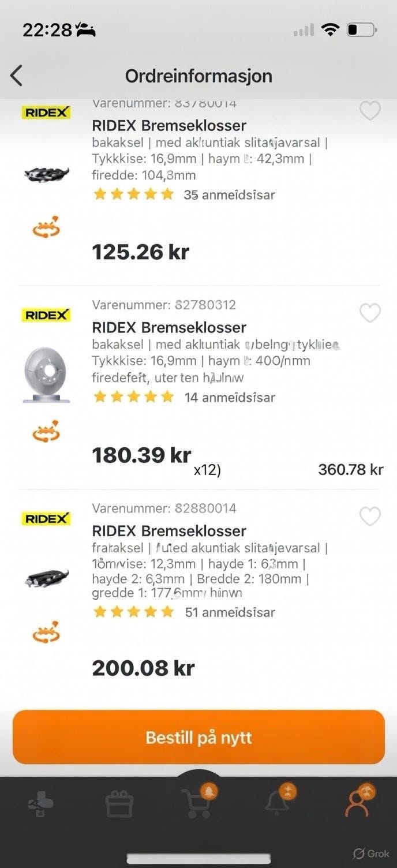Open the brake disc product thumbnail

pyautogui.click(x=46, y=375)
